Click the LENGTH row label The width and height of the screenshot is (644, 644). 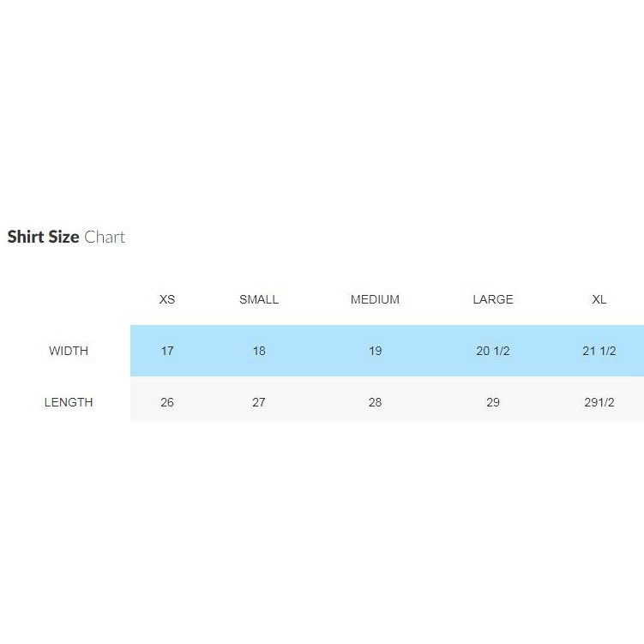click(x=69, y=402)
